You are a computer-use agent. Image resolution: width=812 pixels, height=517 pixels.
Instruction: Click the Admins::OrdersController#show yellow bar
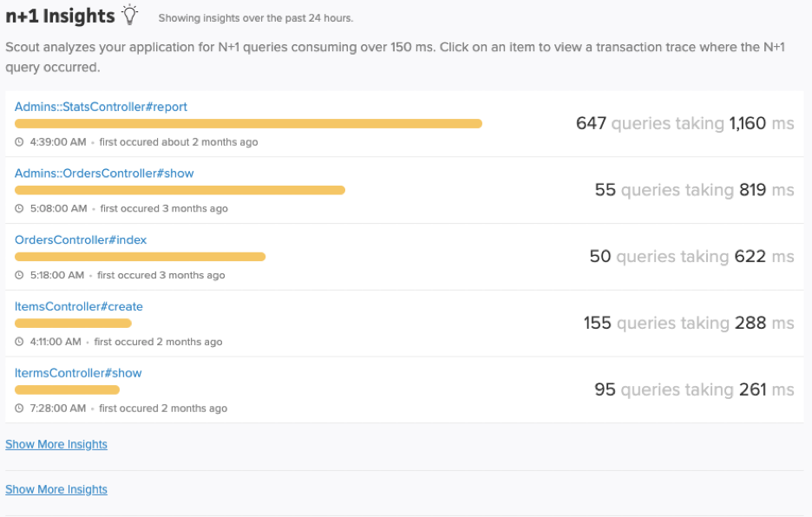point(180,190)
